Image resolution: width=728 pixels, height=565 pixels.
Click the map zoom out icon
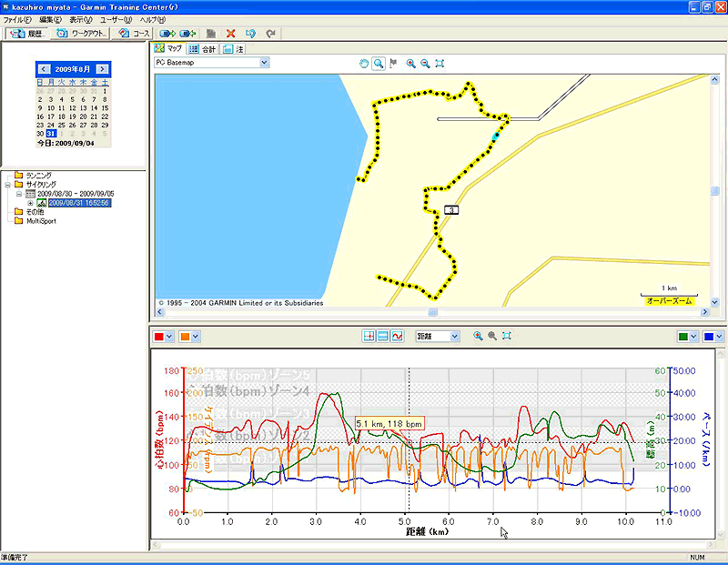425,64
